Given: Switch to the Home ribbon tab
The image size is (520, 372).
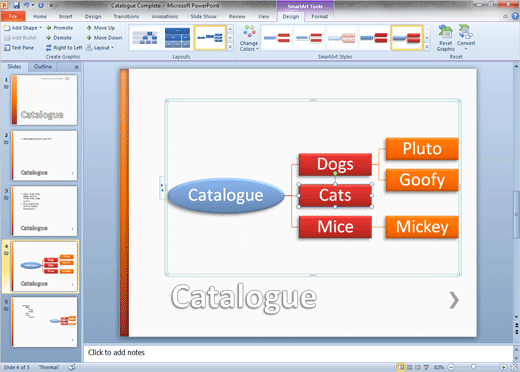Looking at the screenshot, I should point(40,16).
